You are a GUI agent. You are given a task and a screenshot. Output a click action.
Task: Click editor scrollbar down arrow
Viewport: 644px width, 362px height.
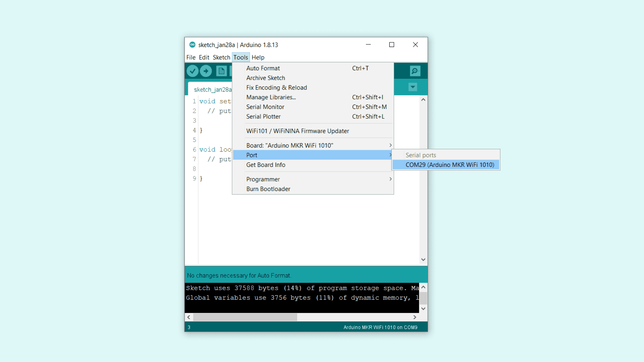[x=423, y=260]
